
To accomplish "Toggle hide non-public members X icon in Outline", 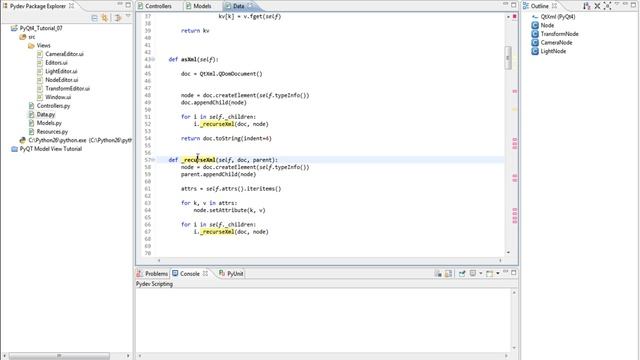I will (597, 6).
